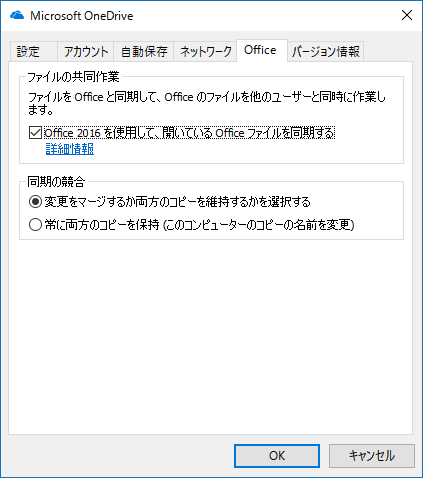Click the ファイルを Office と同期して description text
This screenshot has height=478, width=423.
(207, 103)
